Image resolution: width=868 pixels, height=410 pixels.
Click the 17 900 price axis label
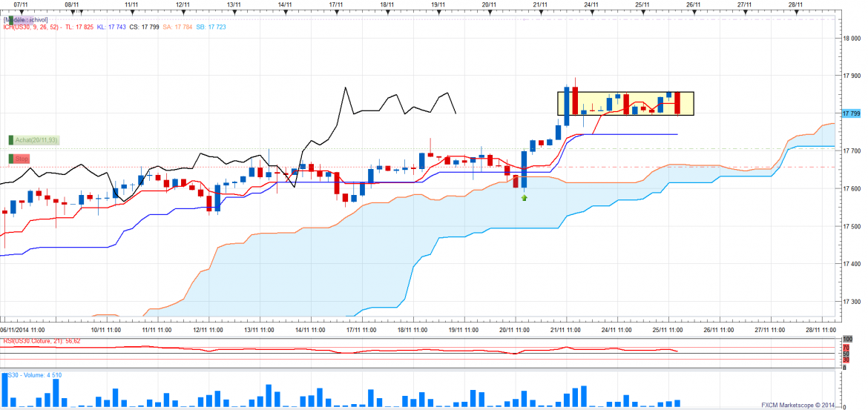[x=852, y=76]
